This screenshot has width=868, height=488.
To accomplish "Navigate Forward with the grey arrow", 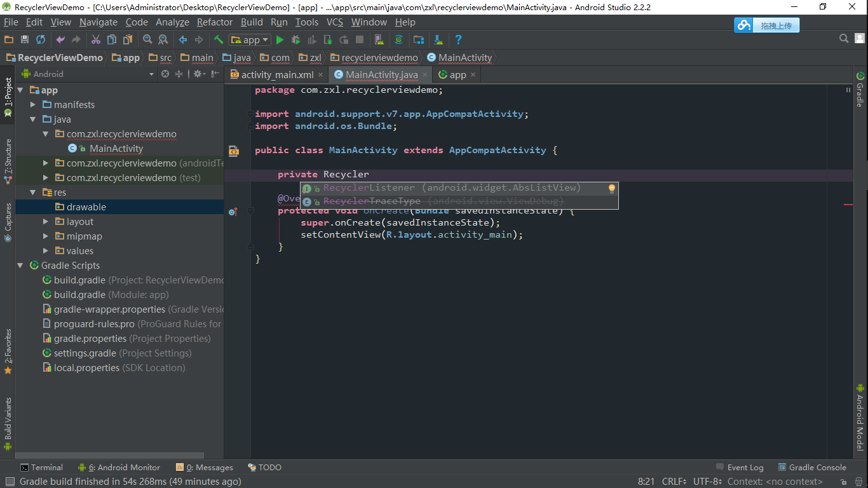I will click(x=199, y=39).
